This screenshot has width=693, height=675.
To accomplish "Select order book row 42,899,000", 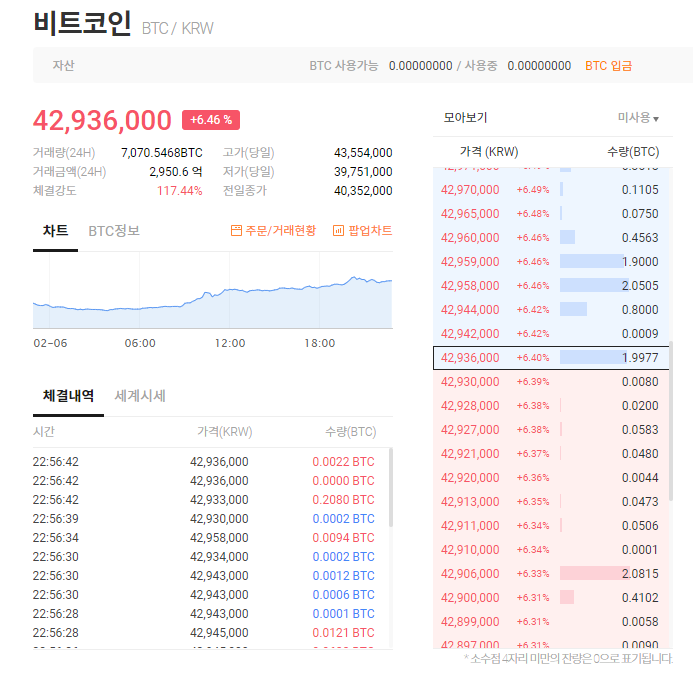I will (550, 622).
